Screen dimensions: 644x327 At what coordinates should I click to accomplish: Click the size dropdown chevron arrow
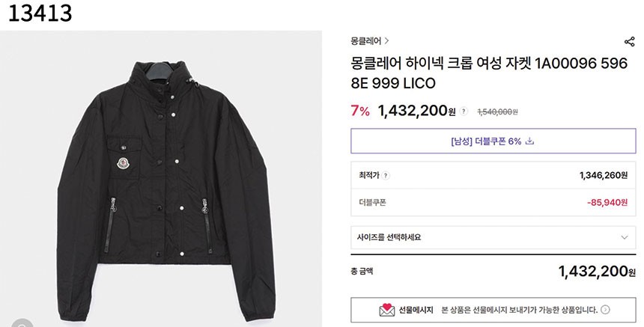pyautogui.click(x=625, y=237)
